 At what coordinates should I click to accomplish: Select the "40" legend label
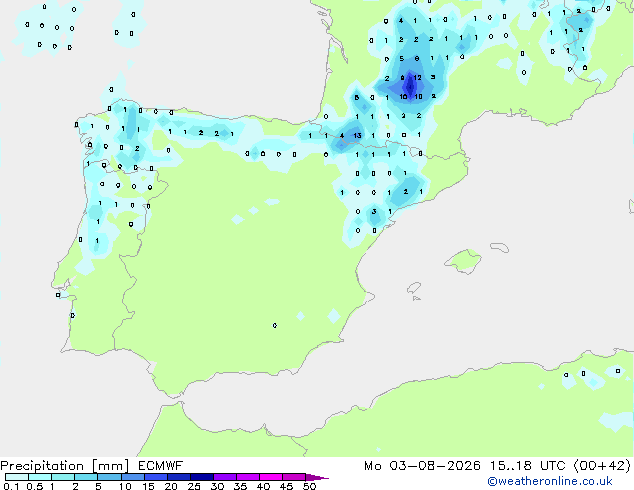point(263,486)
